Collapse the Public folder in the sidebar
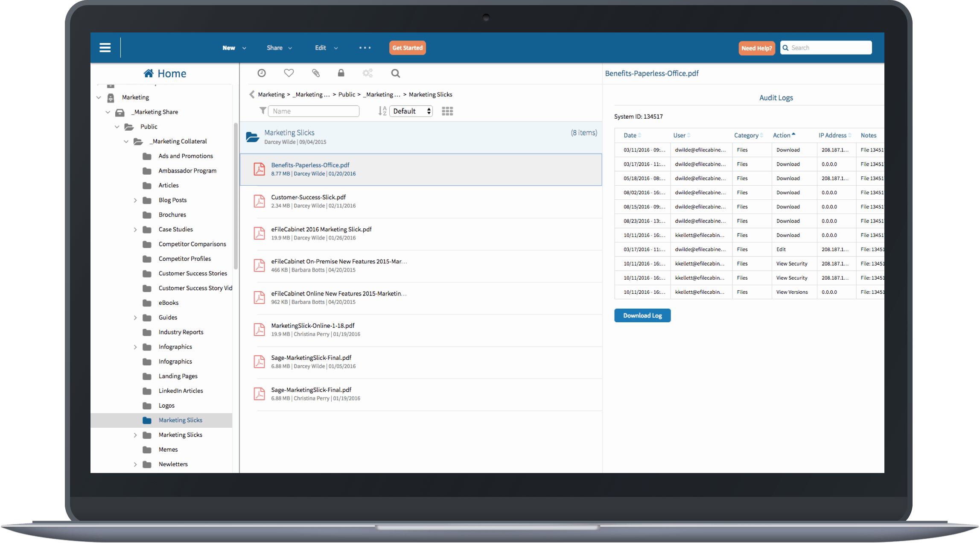 (x=117, y=126)
